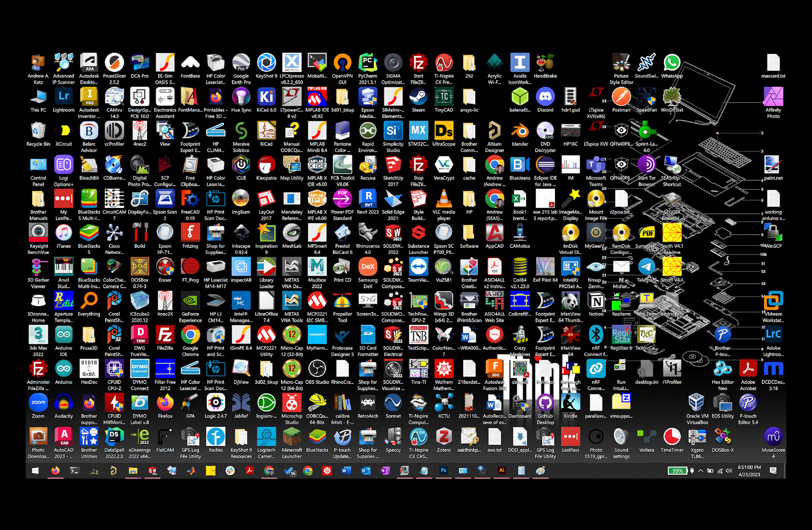This screenshot has height=530, width=812.
Task: Select the Lightroom desktop shortcut
Action: coord(63,100)
